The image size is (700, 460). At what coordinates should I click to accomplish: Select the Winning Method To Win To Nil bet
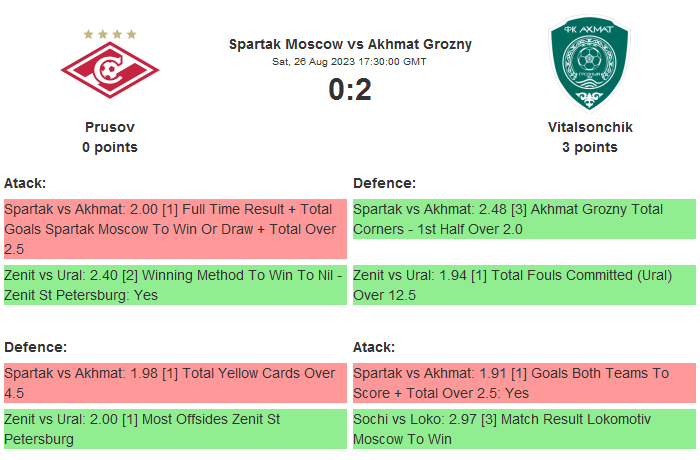[x=175, y=285]
